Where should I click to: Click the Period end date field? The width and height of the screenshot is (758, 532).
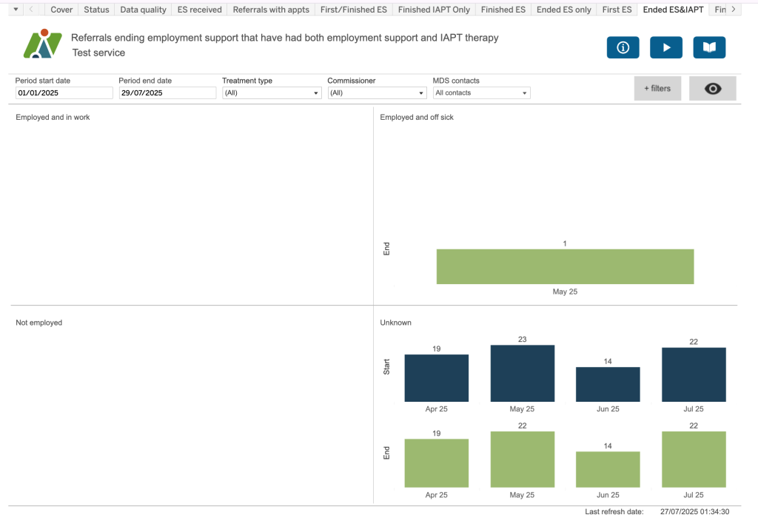tap(167, 93)
